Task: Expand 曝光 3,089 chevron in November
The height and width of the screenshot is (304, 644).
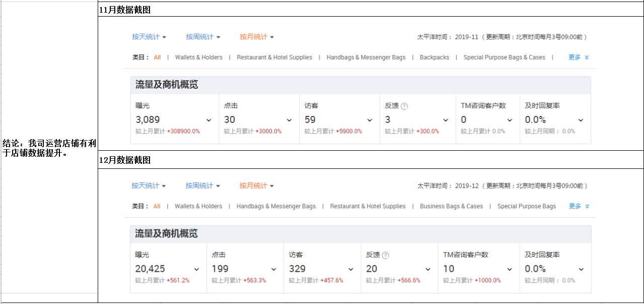Action: (209, 120)
